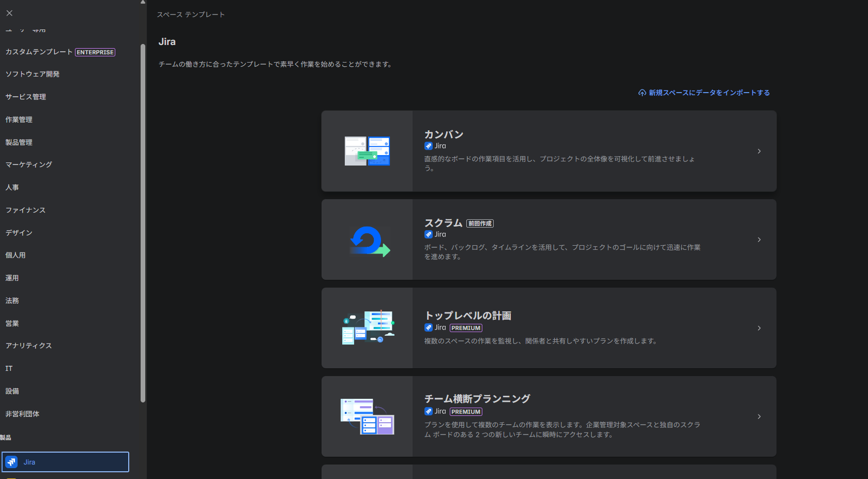Expand the トップレベルの計画 card chevron
Image resolution: width=868 pixels, height=479 pixels.
tap(759, 328)
